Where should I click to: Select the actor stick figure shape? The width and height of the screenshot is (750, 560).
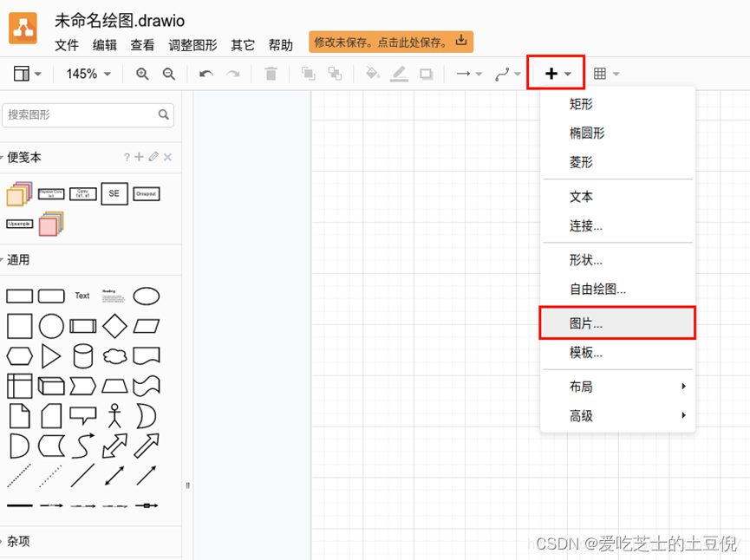114,415
